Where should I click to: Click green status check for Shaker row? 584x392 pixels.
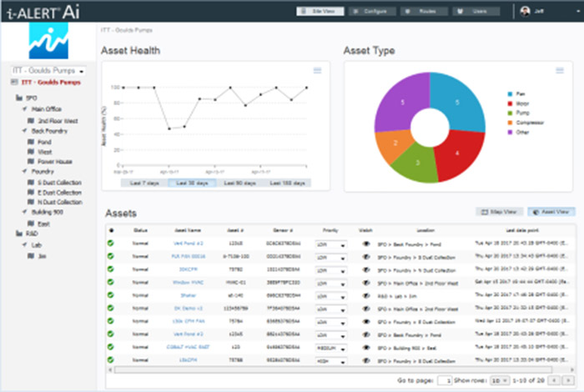tap(111, 295)
